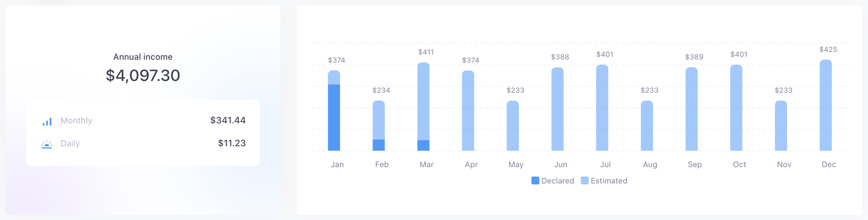Click the $425 label above December

(x=828, y=50)
